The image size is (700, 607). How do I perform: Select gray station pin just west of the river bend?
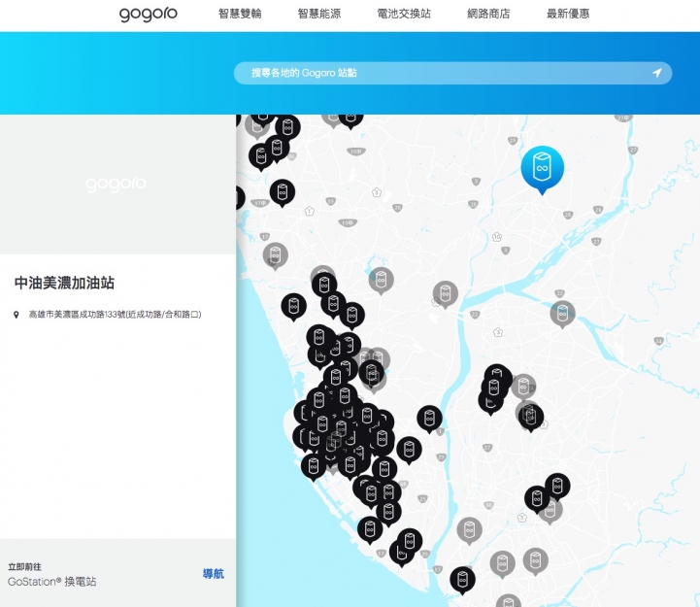pos(445,294)
